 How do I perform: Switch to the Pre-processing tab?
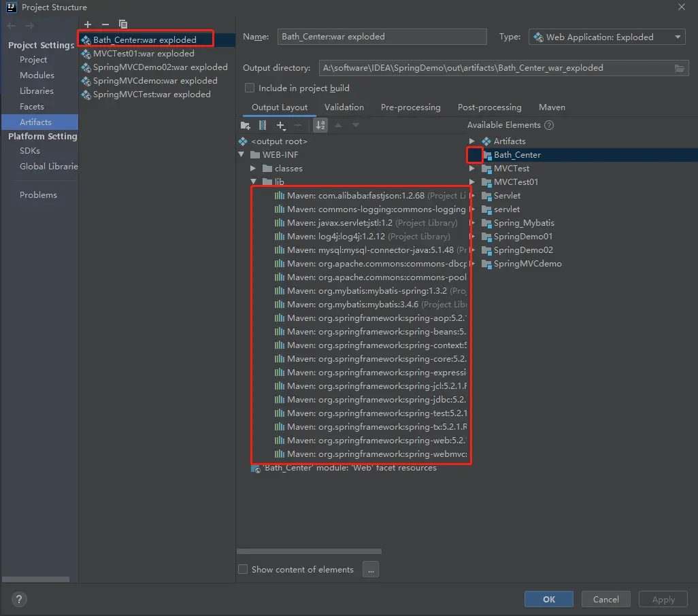(410, 107)
